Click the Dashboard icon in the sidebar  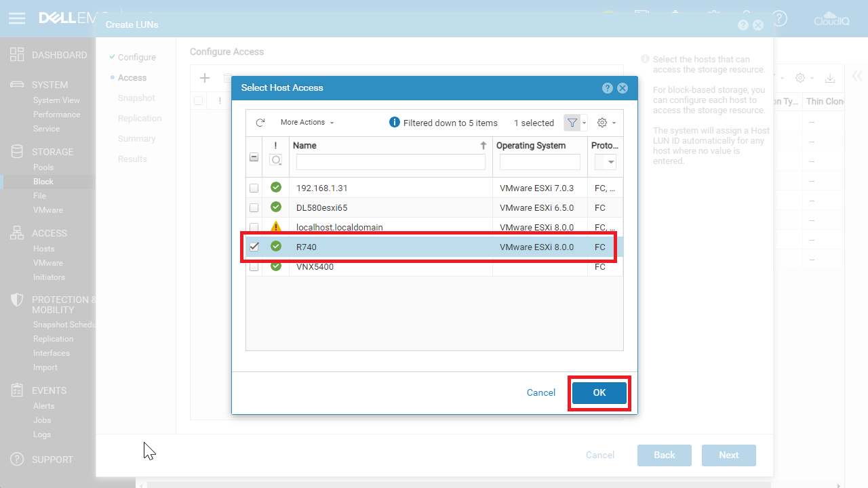coord(18,55)
